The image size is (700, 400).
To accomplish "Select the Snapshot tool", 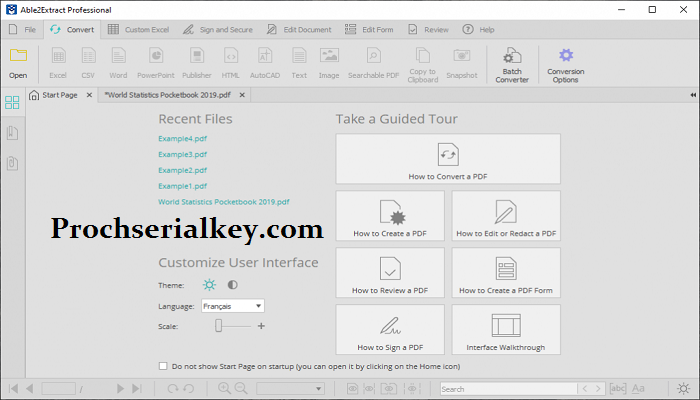I will pos(462,56).
